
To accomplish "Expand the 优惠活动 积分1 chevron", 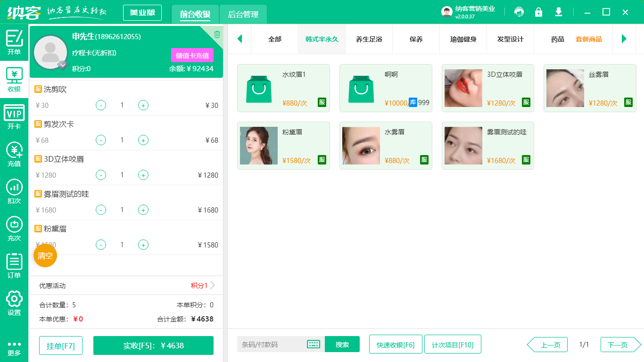I will pyautogui.click(x=213, y=285).
